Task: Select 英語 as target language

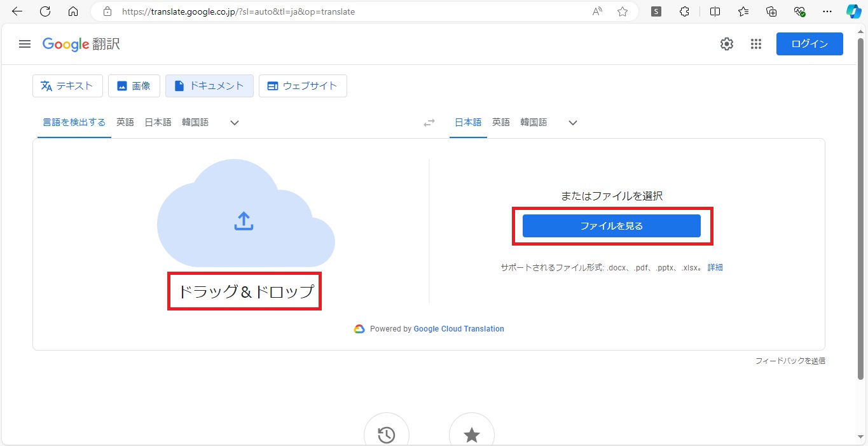Action: coord(501,122)
